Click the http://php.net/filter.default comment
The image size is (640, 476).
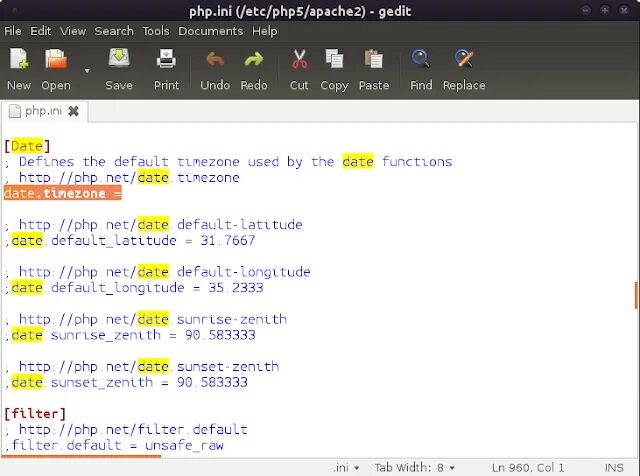pos(126,430)
